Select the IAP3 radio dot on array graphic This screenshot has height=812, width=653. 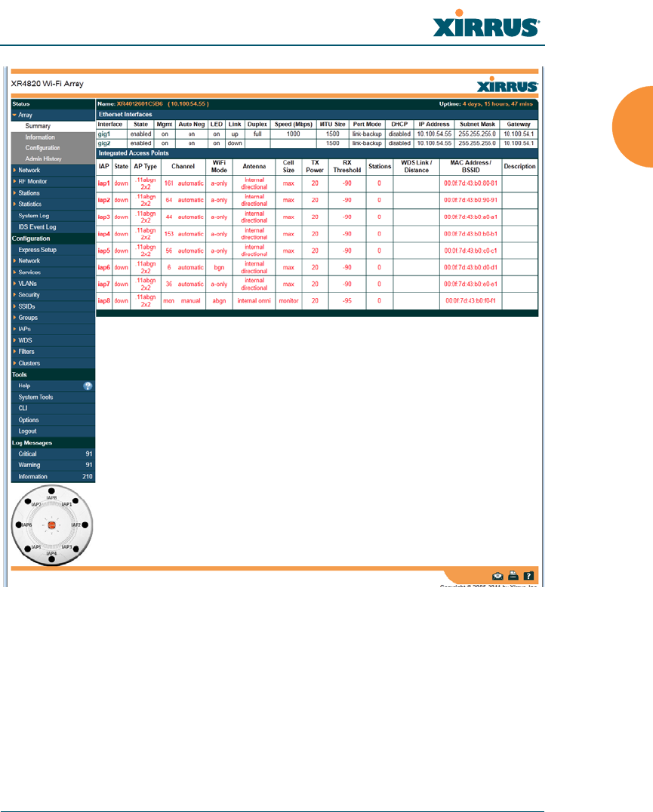click(75, 549)
